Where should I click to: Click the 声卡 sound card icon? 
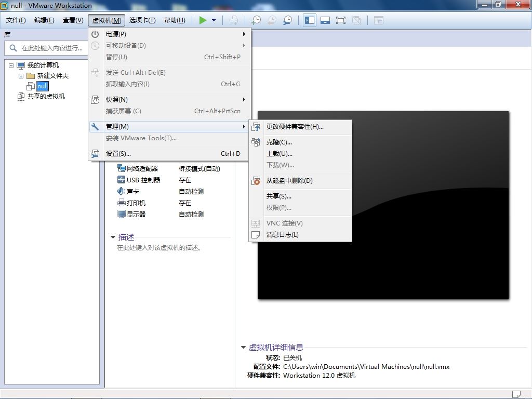coord(121,191)
